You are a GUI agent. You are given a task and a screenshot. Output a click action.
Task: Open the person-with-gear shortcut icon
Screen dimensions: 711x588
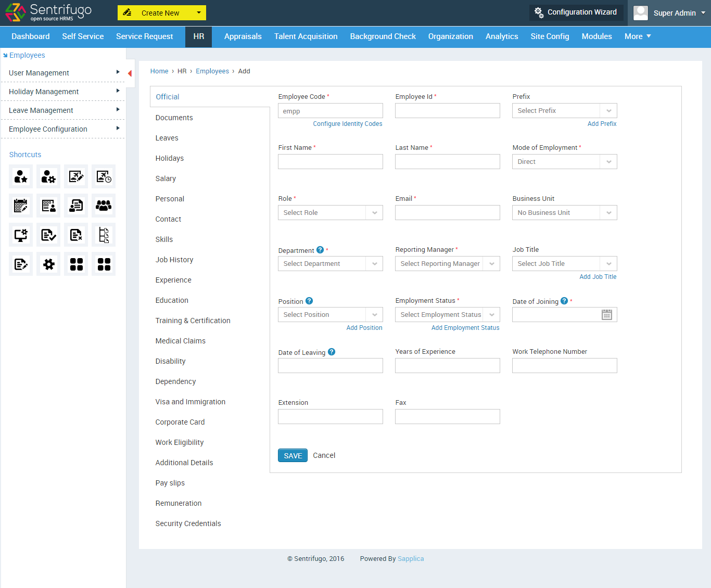coord(48,177)
